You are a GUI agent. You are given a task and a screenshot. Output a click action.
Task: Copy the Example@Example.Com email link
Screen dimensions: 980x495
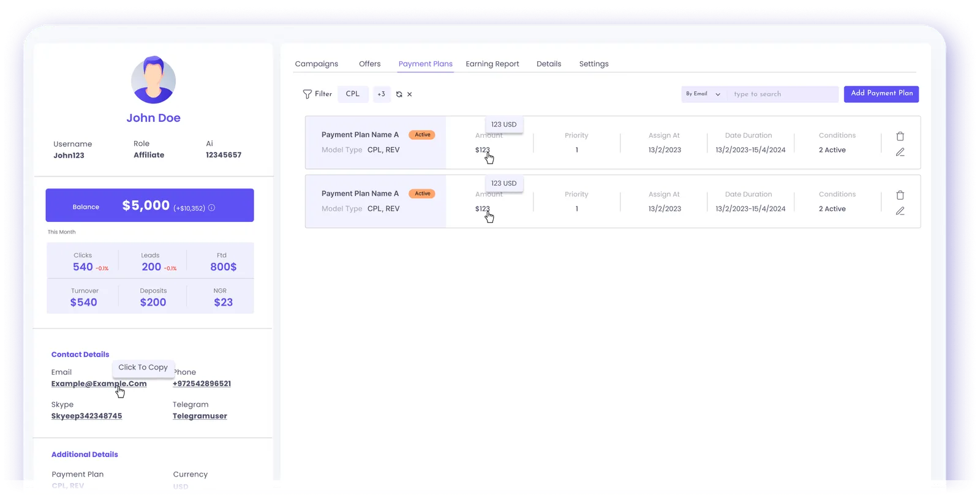coord(99,384)
